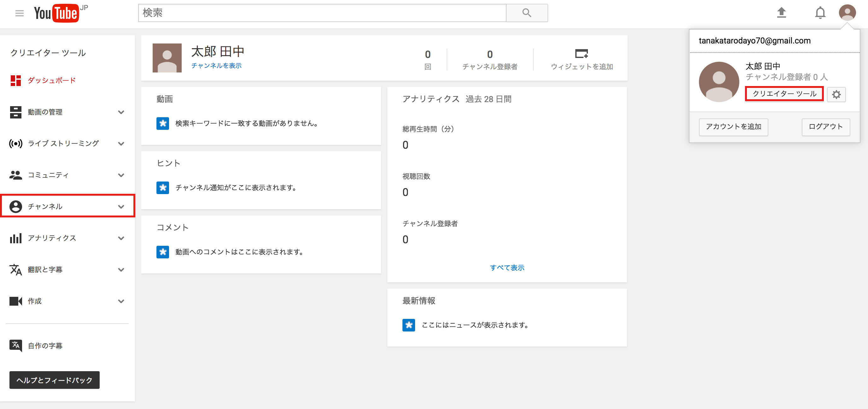This screenshot has height=409, width=868.
Task: Click the 太郎 田中 channel title
Action: pyautogui.click(x=218, y=51)
